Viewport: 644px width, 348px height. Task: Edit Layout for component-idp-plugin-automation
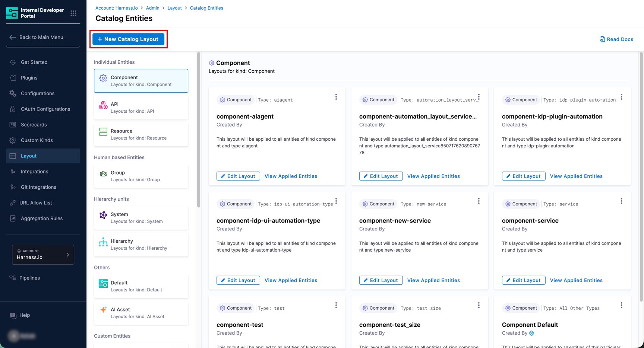coord(523,176)
